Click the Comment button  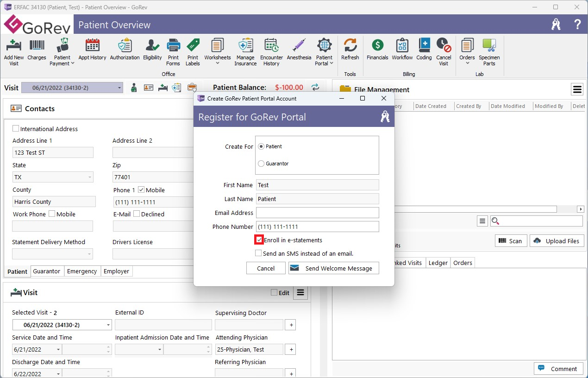[558, 369]
